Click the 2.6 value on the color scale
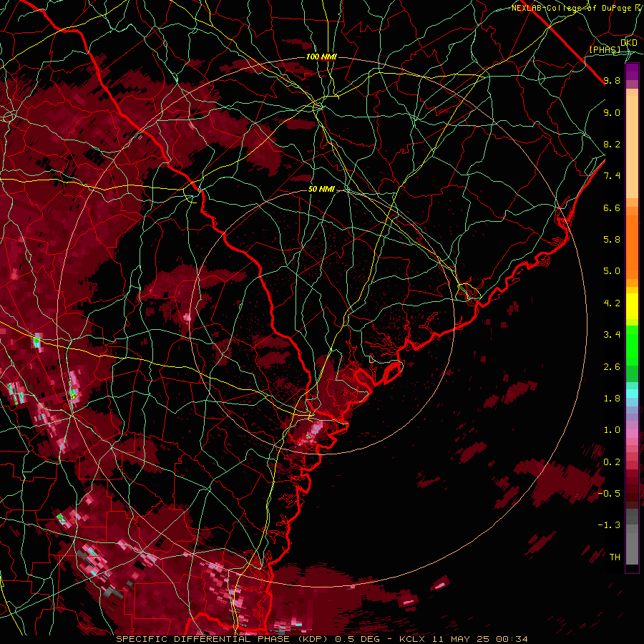Screen dimensions: 644x644 (612, 366)
